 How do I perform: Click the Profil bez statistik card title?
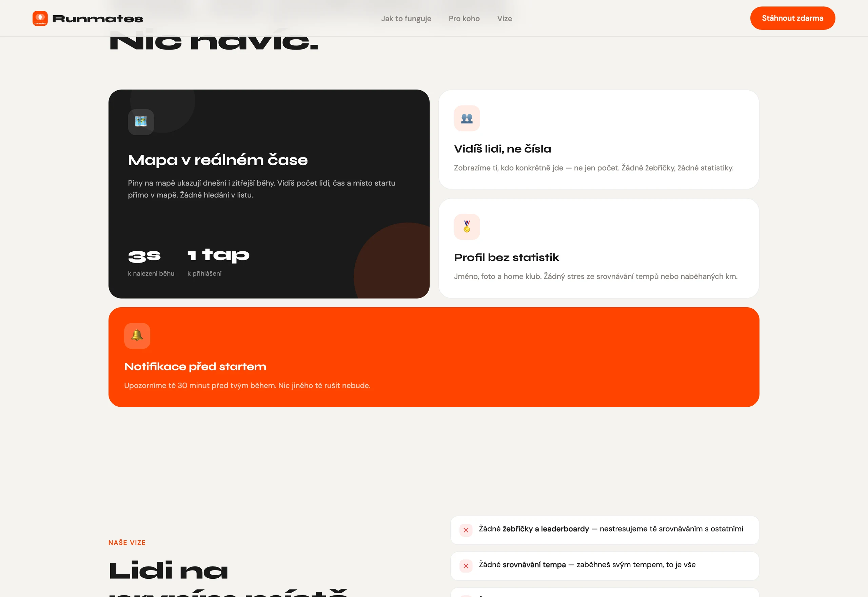click(507, 257)
